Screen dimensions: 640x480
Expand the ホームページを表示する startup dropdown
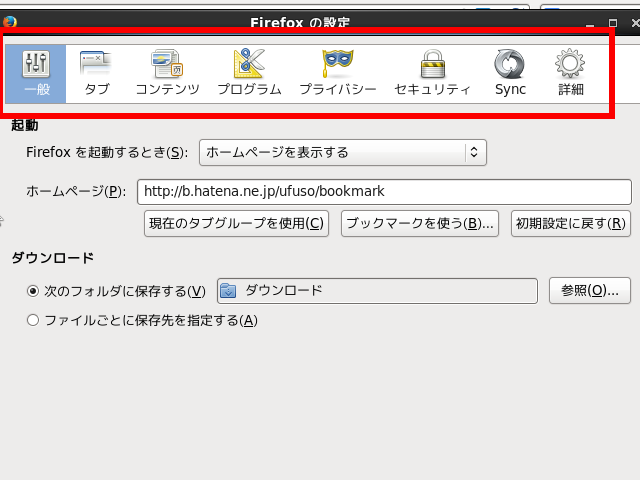point(342,153)
